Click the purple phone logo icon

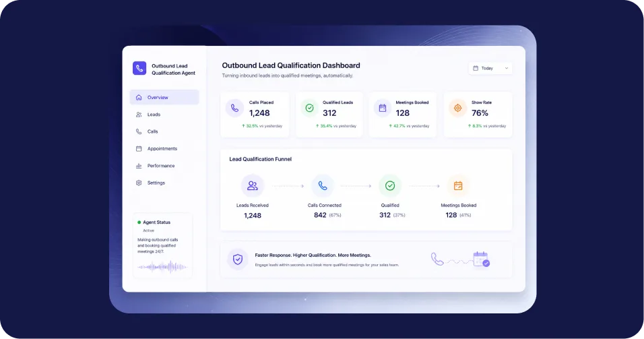[139, 68]
